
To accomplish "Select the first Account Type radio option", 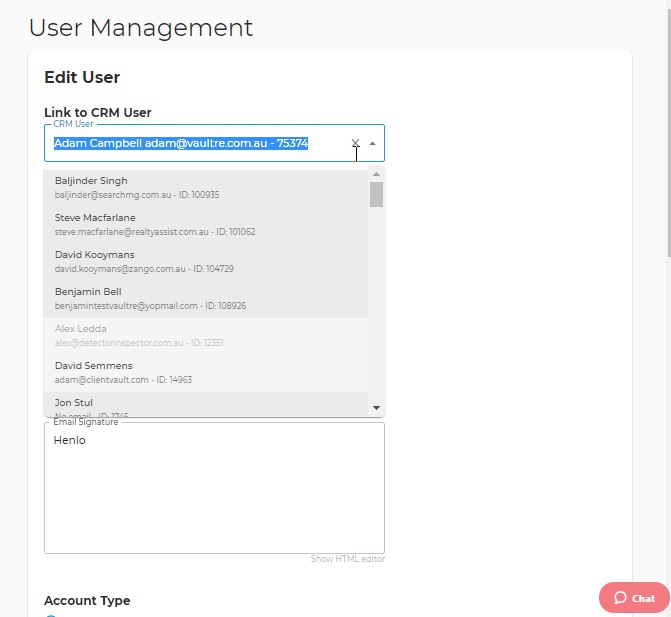I will pos(50,616).
